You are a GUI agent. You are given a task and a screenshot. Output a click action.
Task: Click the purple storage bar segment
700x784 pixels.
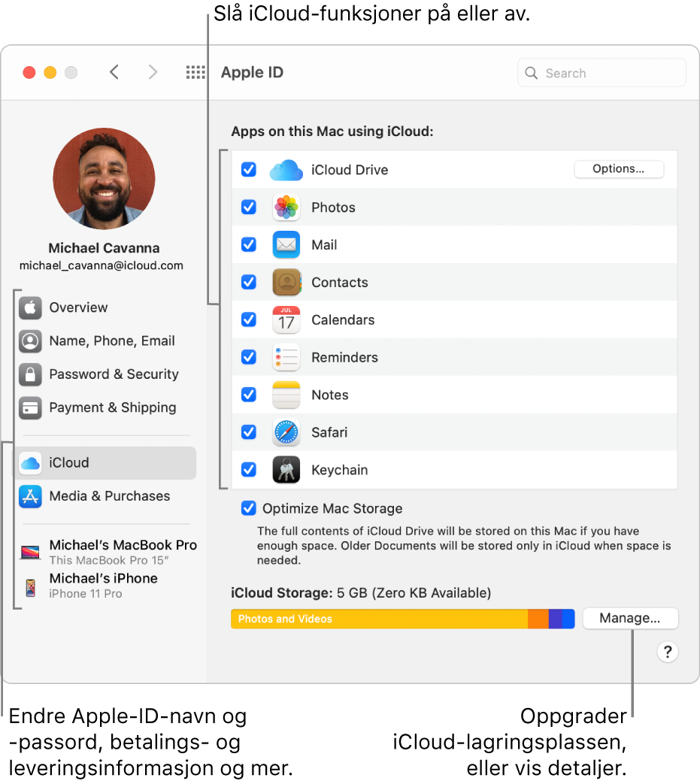click(556, 619)
